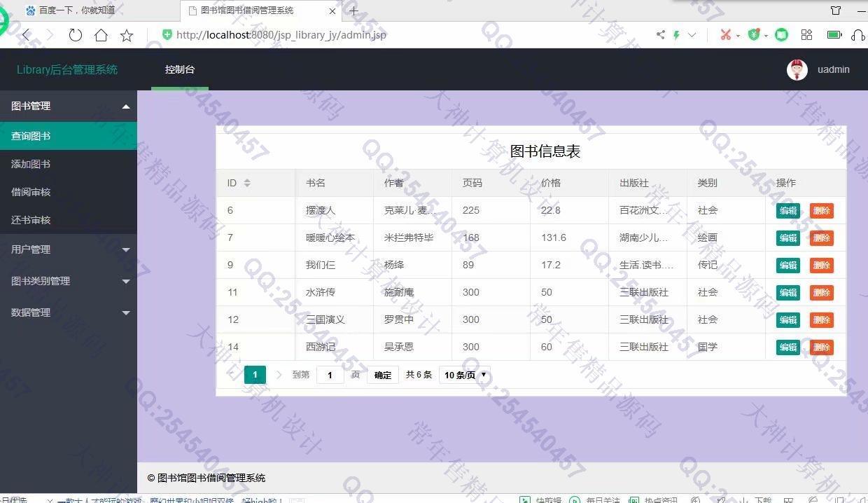Image resolution: width=868 pixels, height=503 pixels.
Task: Click the green security shield before the URL
Action: 167,34
